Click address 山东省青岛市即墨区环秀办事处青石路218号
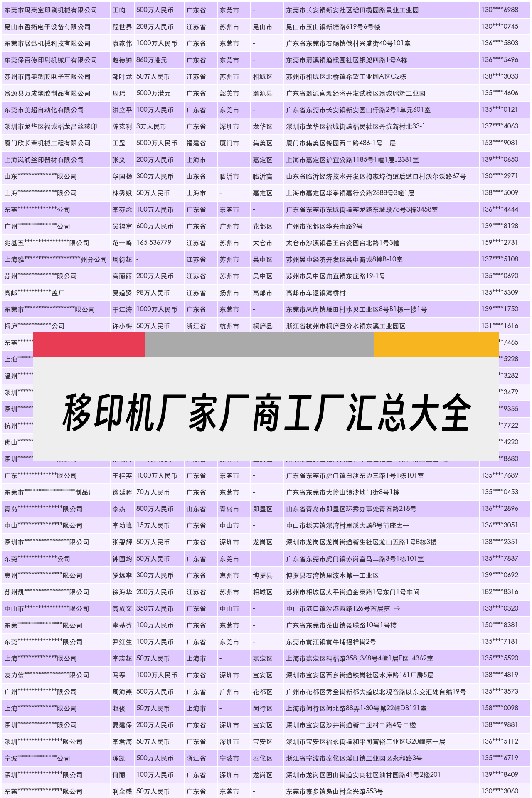The height and width of the screenshot is (798, 532). tap(351, 509)
